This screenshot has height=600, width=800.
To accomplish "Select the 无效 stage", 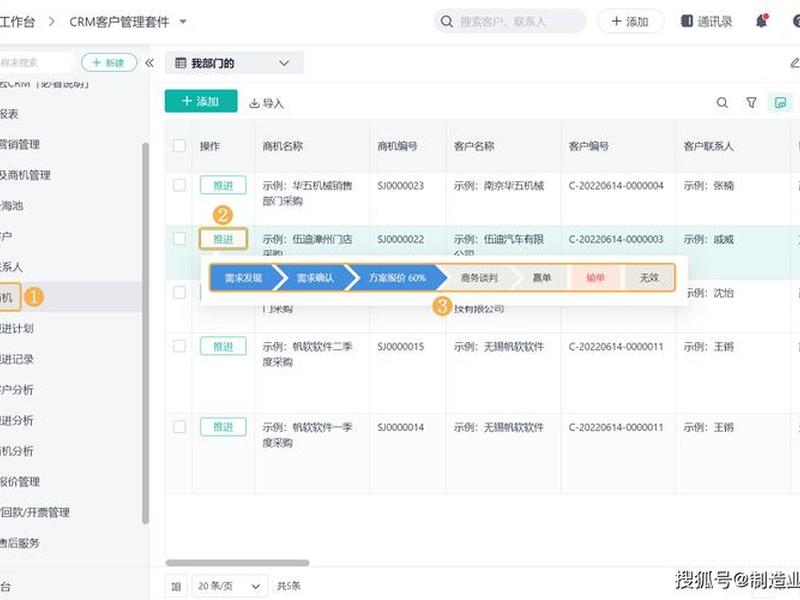I will tap(649, 278).
